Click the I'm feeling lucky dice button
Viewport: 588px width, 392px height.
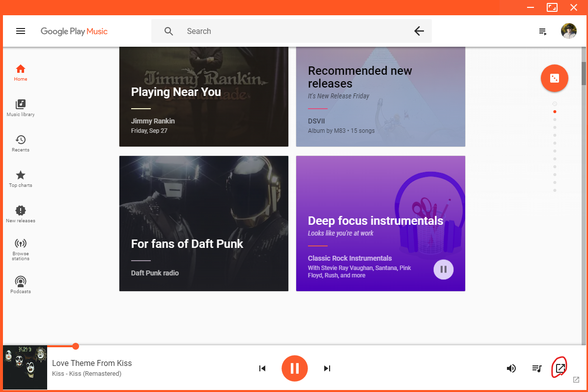coord(554,78)
